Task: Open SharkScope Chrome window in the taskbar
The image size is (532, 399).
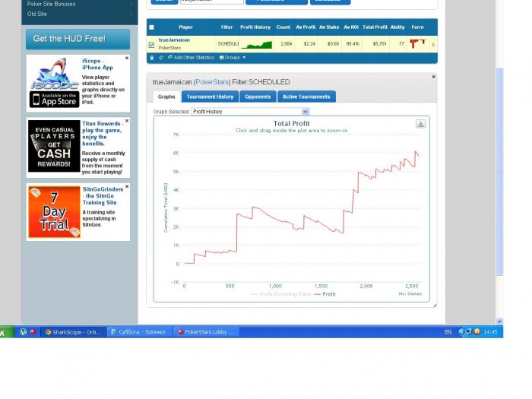Action: coord(74,332)
